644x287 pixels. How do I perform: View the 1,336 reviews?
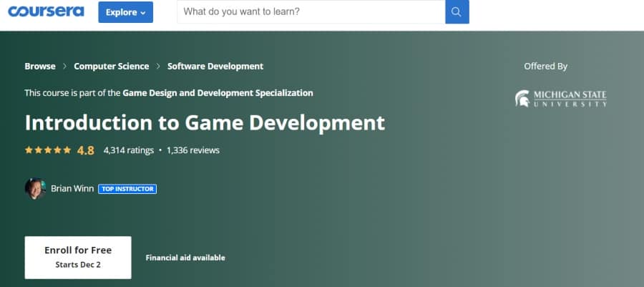(x=193, y=150)
